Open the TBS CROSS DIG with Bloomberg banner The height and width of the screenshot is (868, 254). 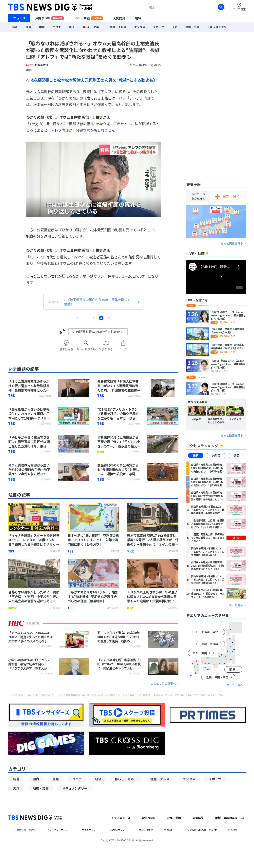[127, 743]
